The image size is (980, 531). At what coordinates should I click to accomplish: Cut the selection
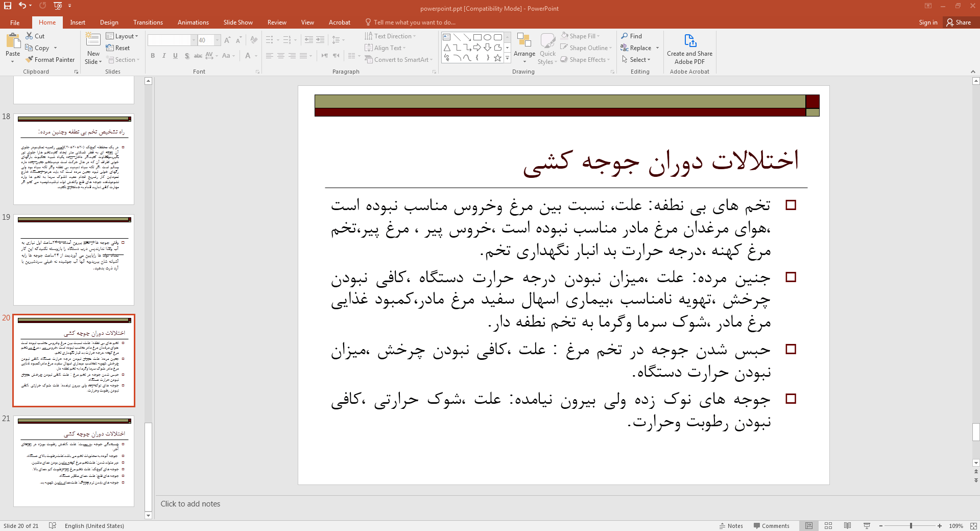click(35, 36)
